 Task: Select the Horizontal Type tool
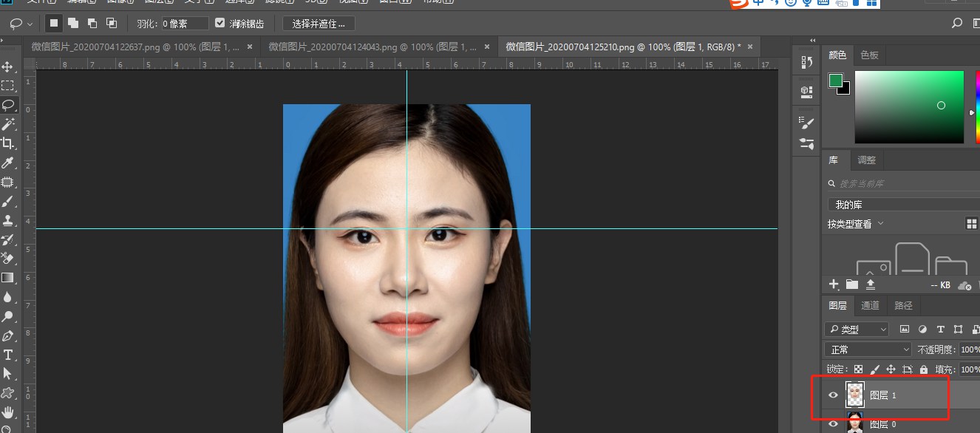(8, 355)
